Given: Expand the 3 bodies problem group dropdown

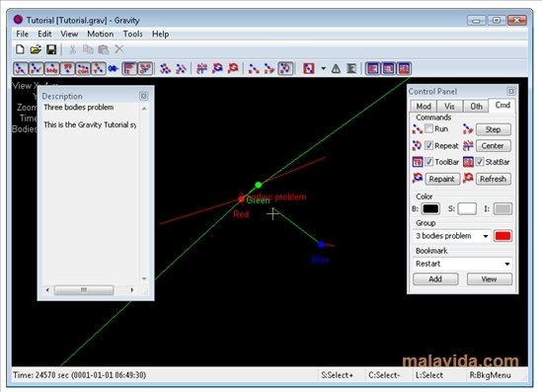Looking at the screenshot, I should click(x=486, y=236).
